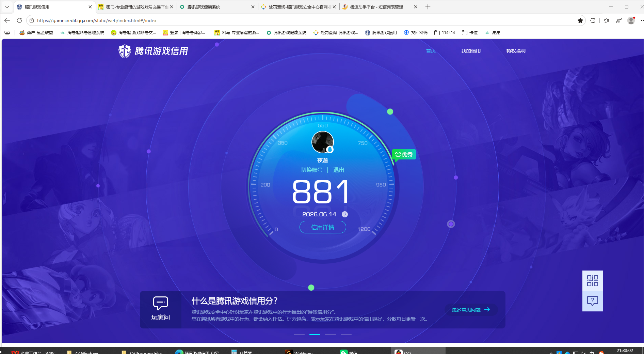The width and height of the screenshot is (644, 354).
Task: Expand the 卡位 bookmark folder
Action: pos(470,33)
